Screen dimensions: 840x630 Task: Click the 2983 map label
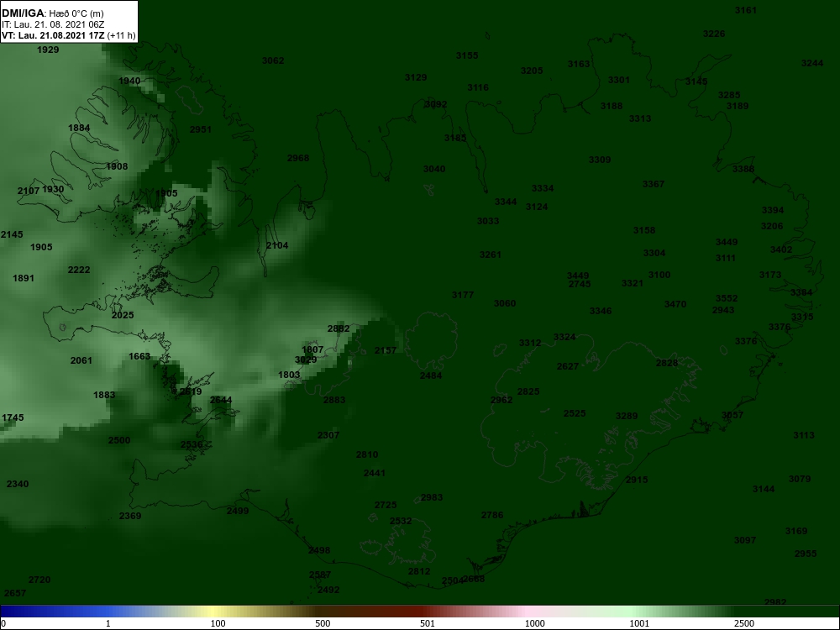431,497
